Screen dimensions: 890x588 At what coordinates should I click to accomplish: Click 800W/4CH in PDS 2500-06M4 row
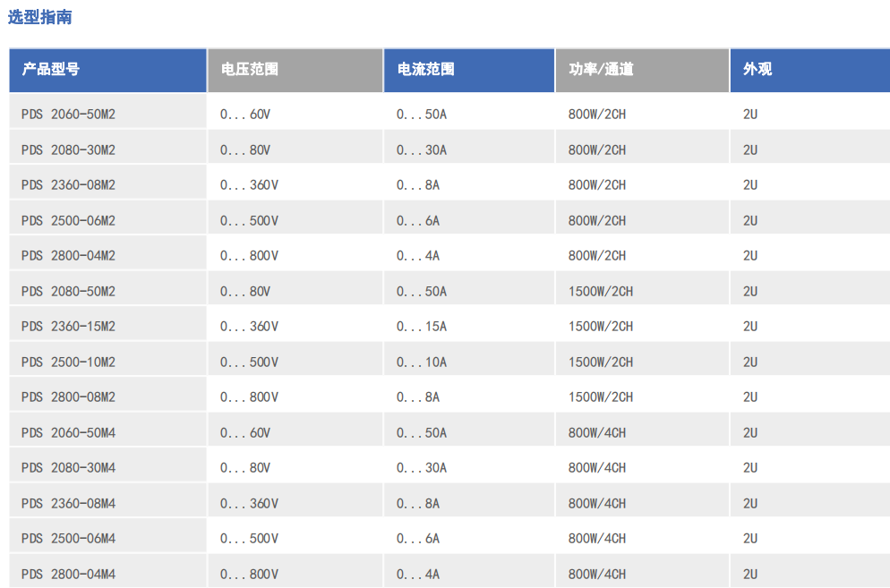click(x=597, y=539)
